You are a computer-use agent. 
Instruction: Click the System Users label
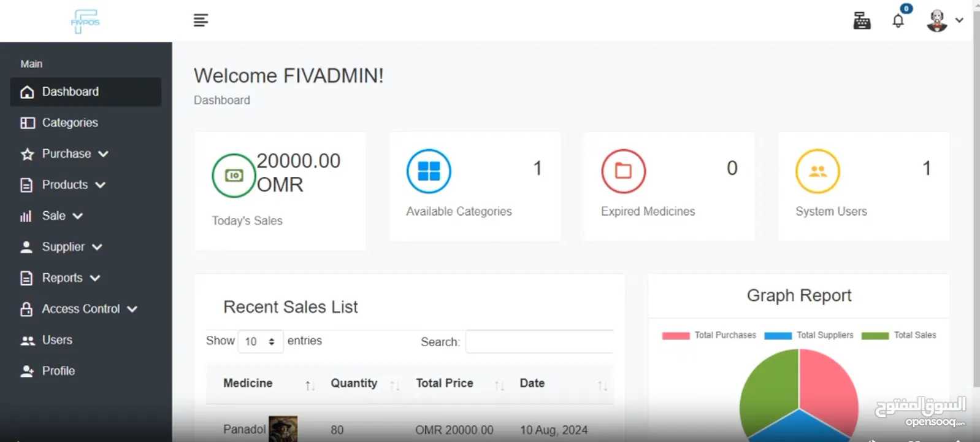[x=831, y=211]
